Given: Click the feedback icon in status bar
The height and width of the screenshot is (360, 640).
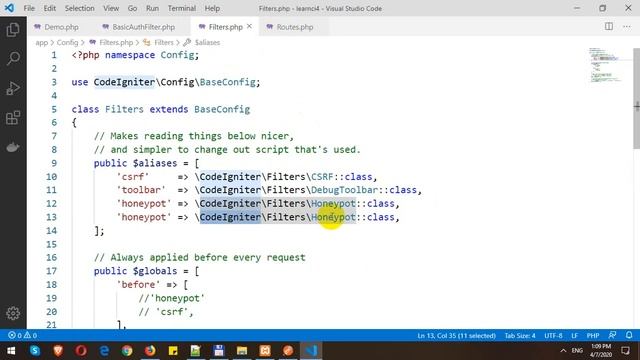Looking at the screenshot, I should (612, 335).
